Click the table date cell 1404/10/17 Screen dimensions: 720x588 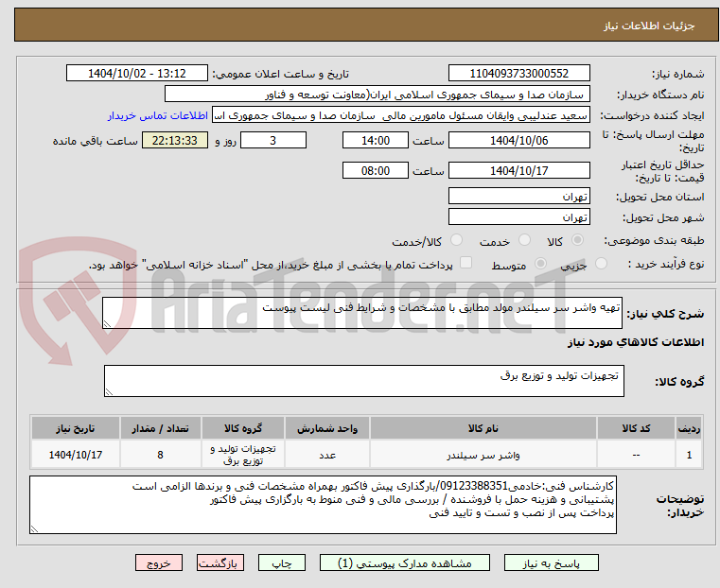pos(76,455)
